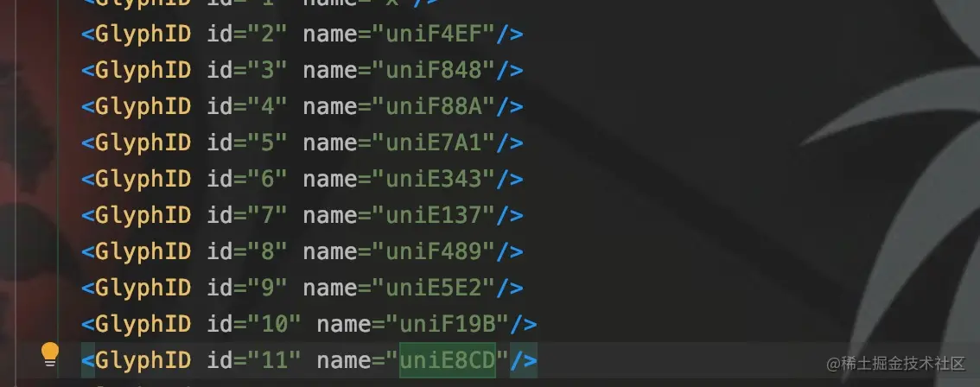Viewport: 980px width, 387px height.
Task: Click the GlyphID tag on the id="9" line
Action: [x=143, y=288]
